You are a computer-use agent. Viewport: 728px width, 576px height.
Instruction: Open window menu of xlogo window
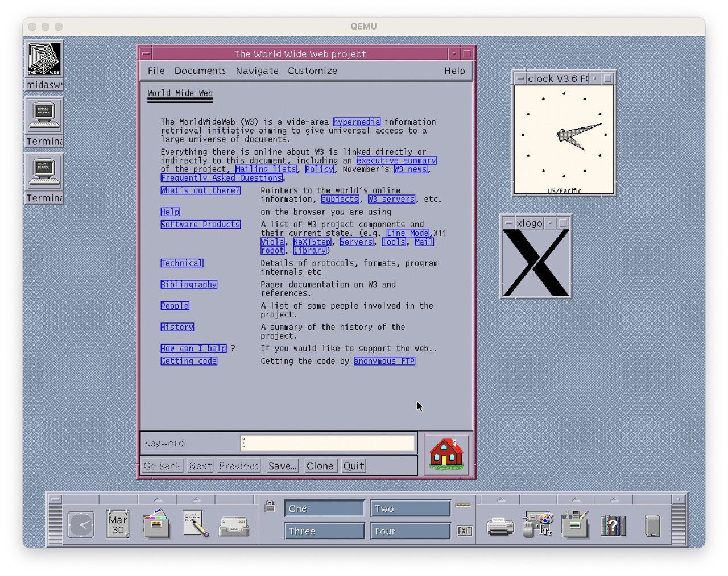509,223
